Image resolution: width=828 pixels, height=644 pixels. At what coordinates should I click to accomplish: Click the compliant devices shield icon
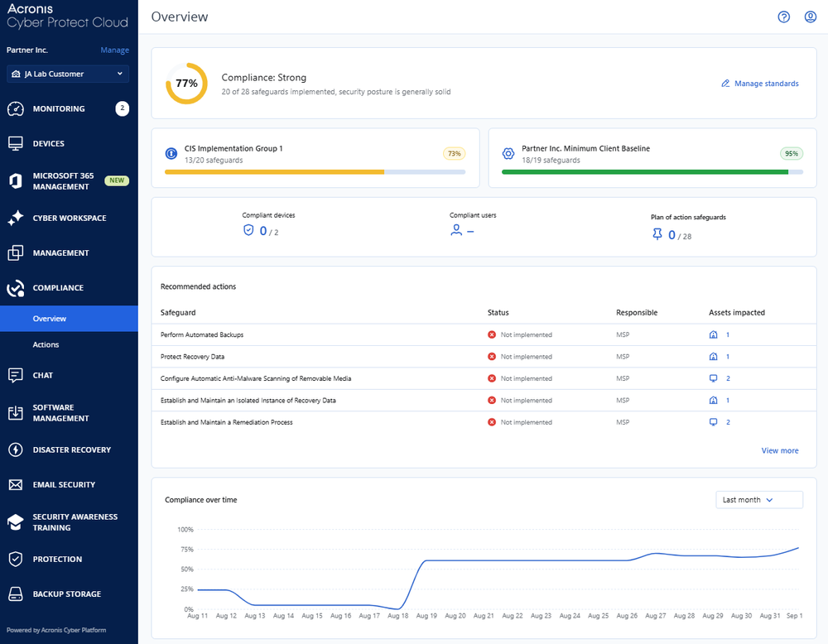pyautogui.click(x=248, y=230)
